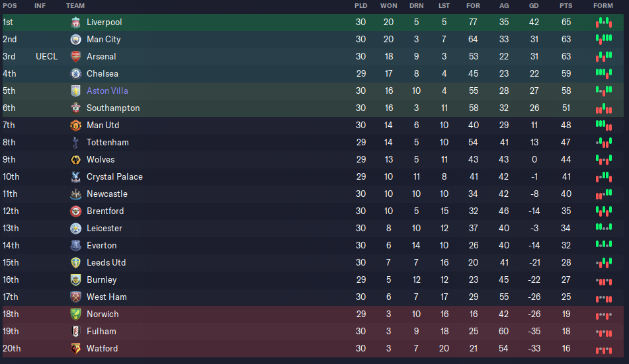Click the Crystal Palace team name
Screen dimensions: 629x364
click(x=114, y=177)
